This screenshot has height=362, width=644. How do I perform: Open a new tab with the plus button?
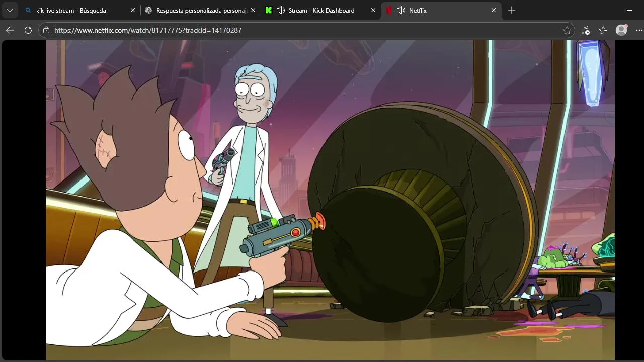tap(512, 10)
